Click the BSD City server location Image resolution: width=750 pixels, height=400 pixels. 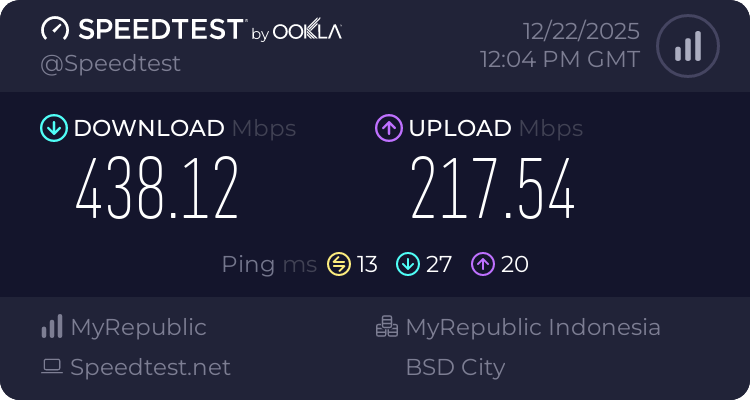pos(455,367)
